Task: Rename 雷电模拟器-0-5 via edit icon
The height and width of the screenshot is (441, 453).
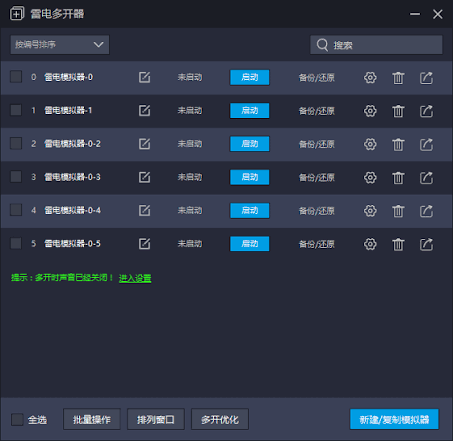Action: coord(144,244)
